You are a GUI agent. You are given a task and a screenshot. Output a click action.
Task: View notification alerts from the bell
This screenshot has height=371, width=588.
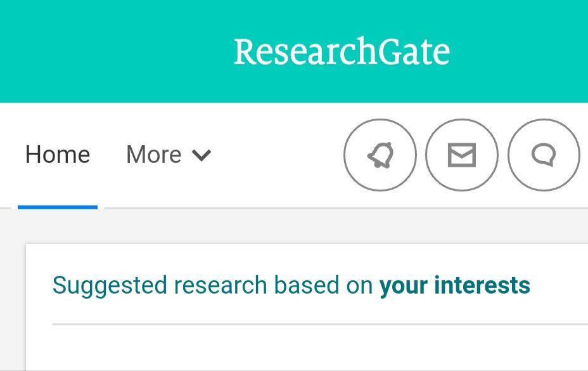coord(380,154)
